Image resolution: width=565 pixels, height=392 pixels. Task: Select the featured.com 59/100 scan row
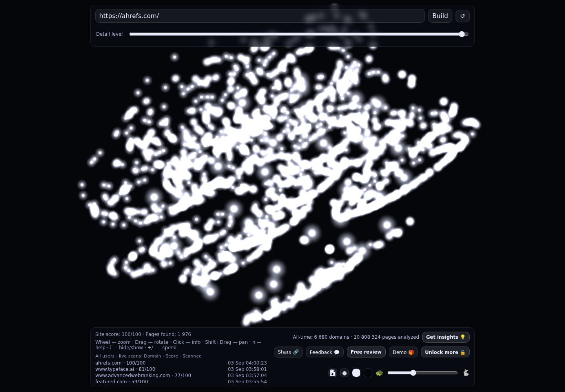181,381
